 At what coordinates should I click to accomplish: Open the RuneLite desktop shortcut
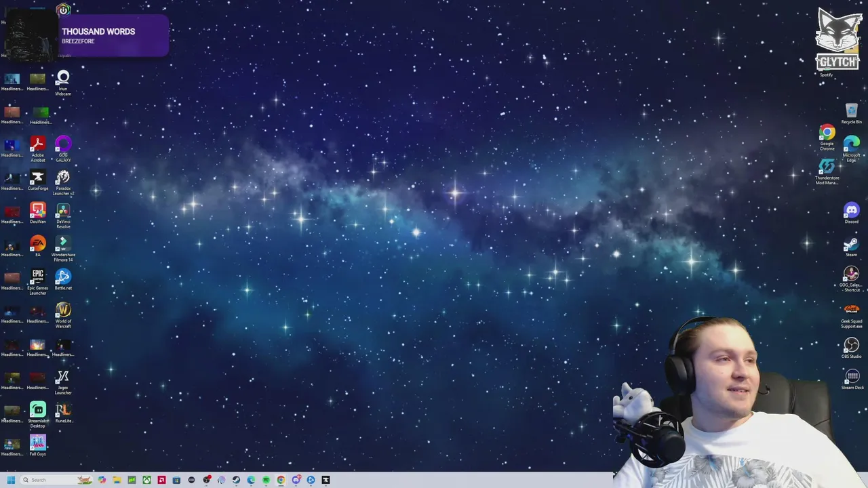[63, 413]
